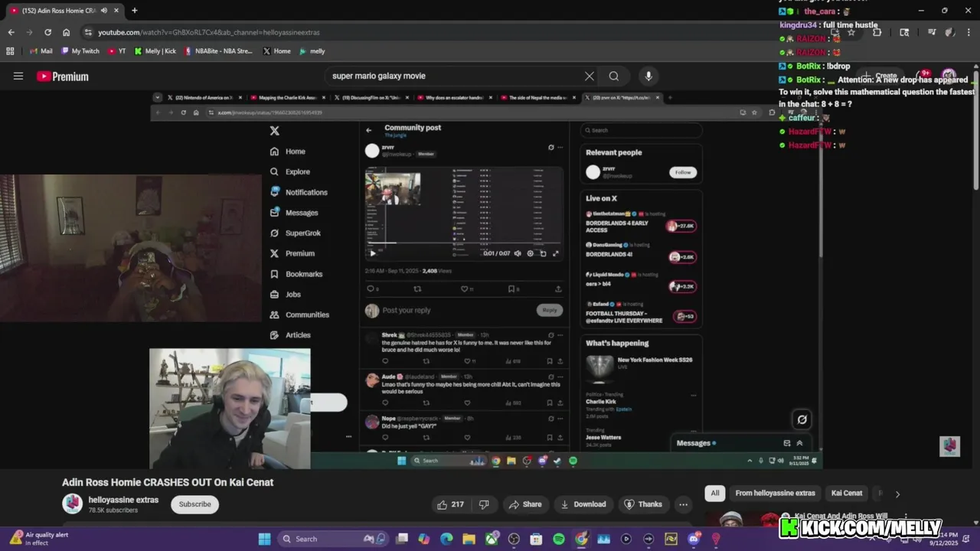
Task: Click the Grok floating icon in video
Action: (802, 419)
